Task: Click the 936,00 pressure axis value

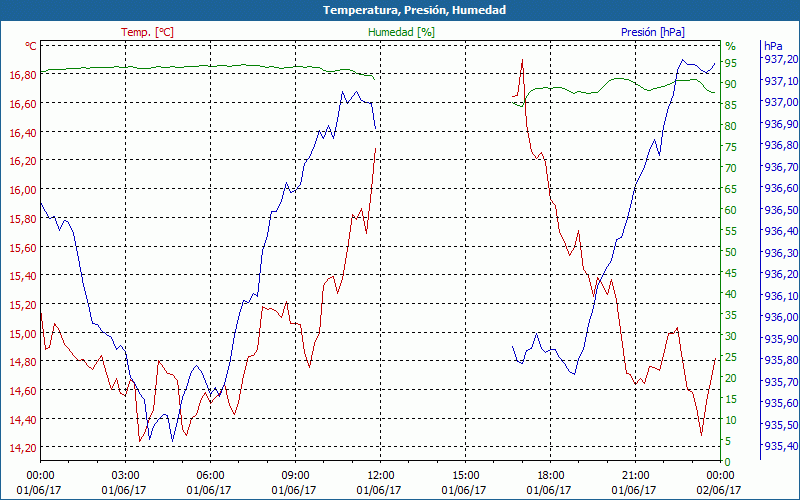Action: [x=781, y=317]
